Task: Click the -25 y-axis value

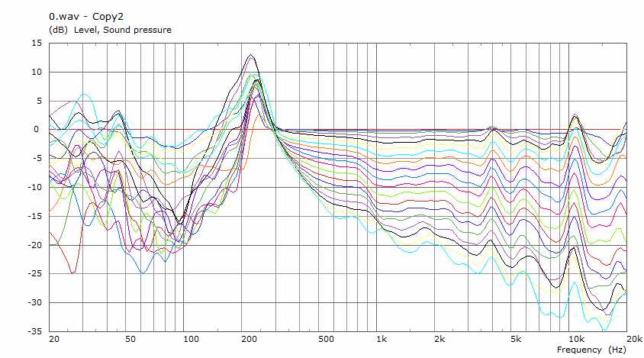Action: (x=35, y=274)
